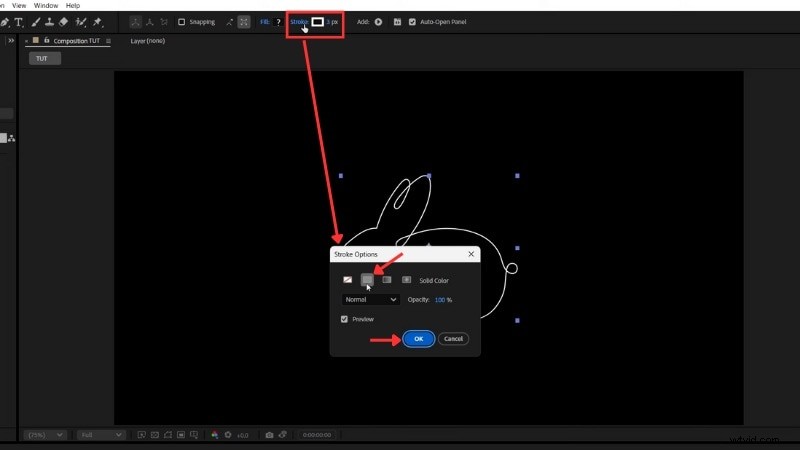Viewport: 800px width, 450px height.
Task: Select the Brush tool
Action: 35,22
